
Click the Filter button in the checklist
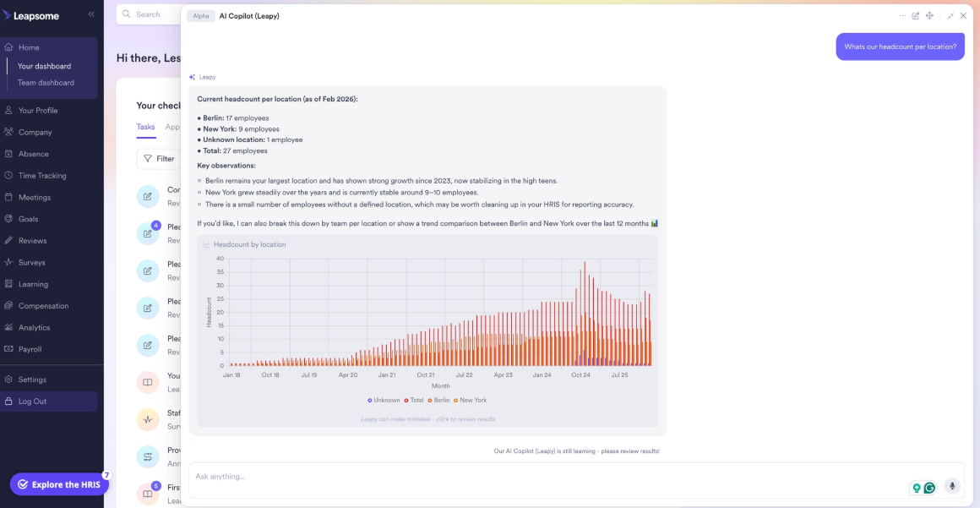tap(159, 159)
